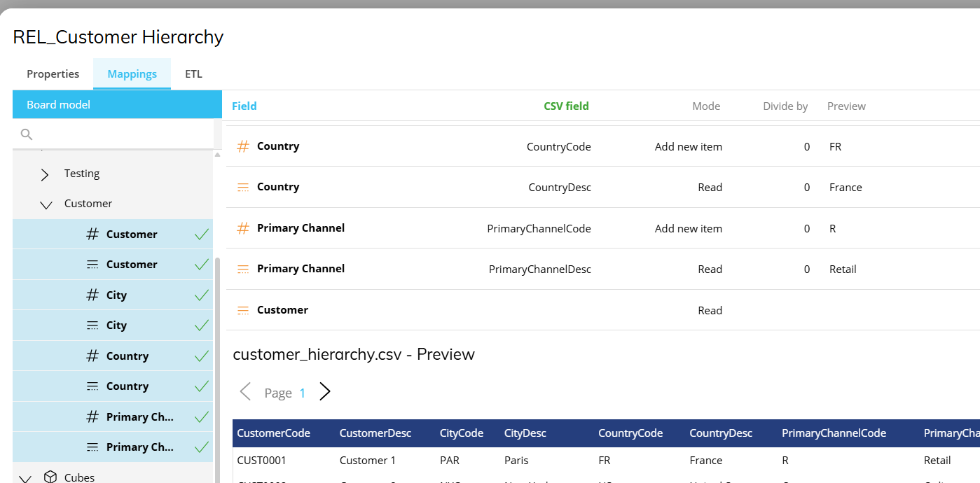Edit Divide by value for CountryDesc row
The height and width of the screenshot is (483, 980).
pos(807,188)
